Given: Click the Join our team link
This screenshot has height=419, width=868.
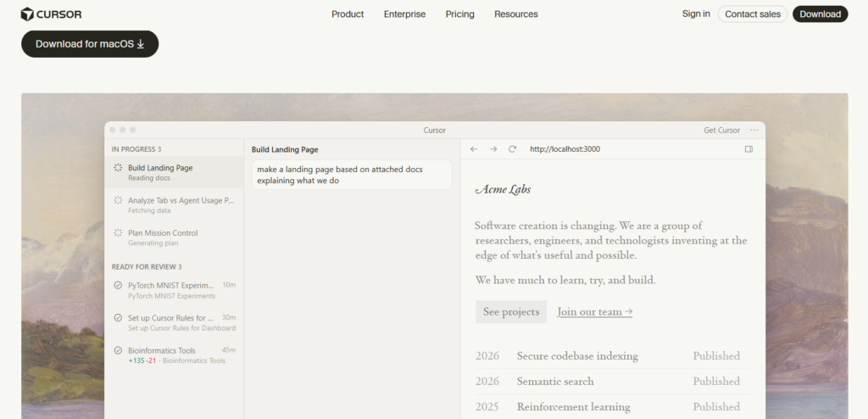Looking at the screenshot, I should [x=594, y=311].
